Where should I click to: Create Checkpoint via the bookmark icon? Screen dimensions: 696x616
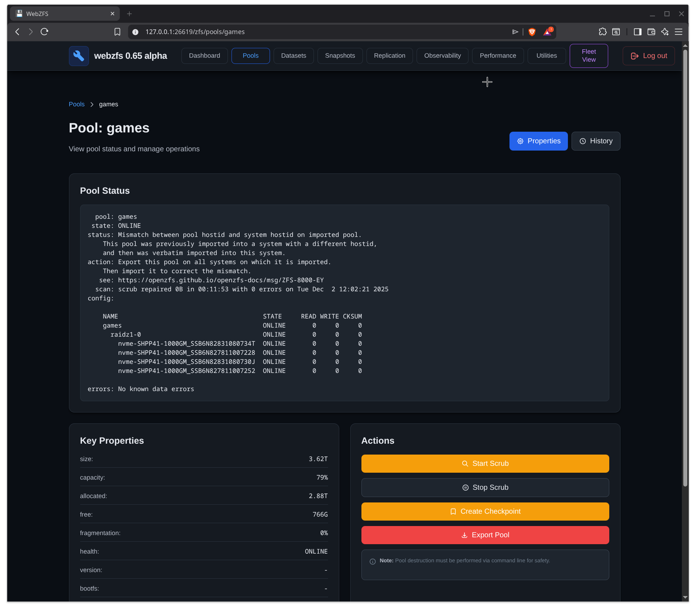click(x=453, y=512)
